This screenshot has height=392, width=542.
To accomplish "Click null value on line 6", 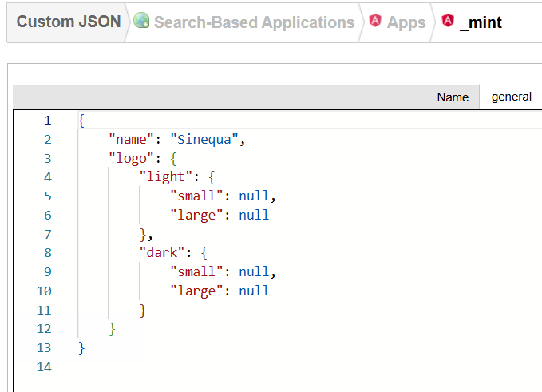I will [254, 215].
